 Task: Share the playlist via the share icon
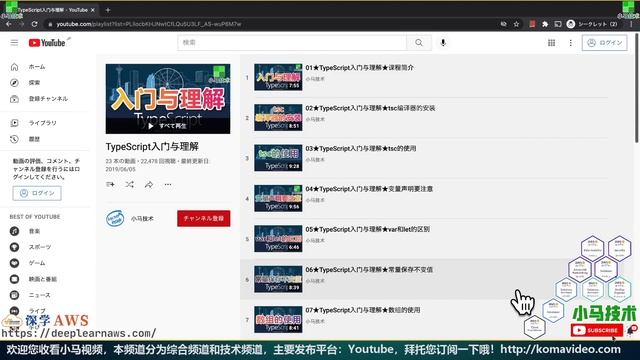coord(149,184)
